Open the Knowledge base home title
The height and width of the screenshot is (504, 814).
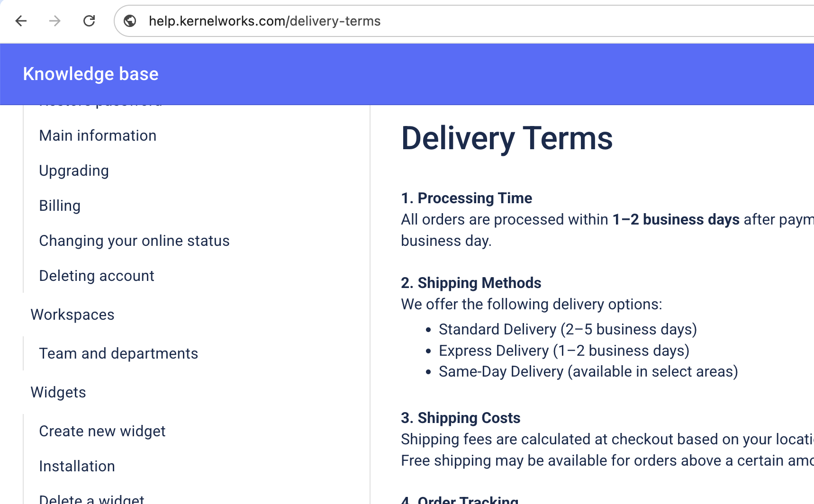90,74
